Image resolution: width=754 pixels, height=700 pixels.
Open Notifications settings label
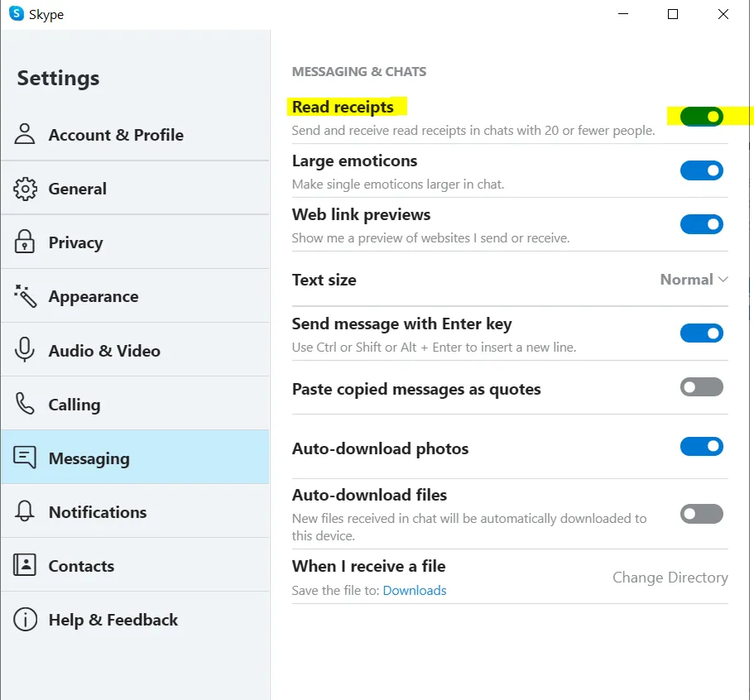point(98,512)
